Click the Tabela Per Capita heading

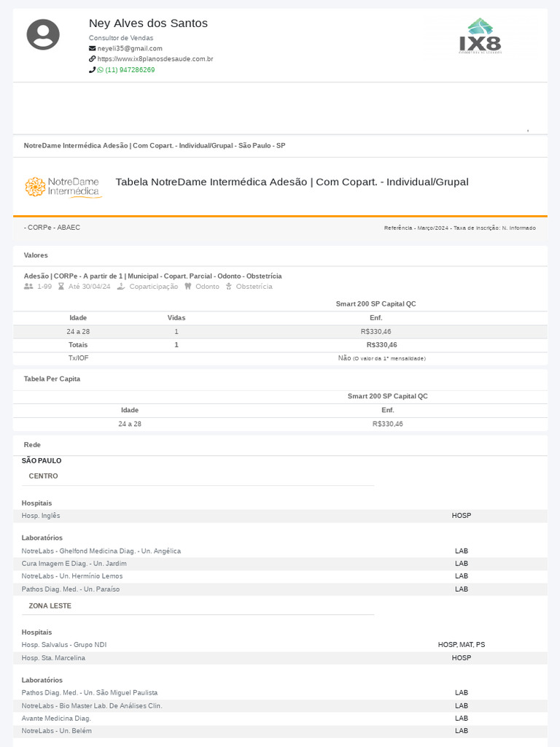coord(52,379)
